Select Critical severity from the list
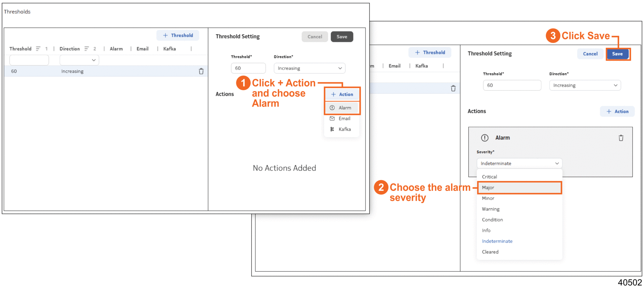Screen dimensions: 644x290 [x=489, y=177]
